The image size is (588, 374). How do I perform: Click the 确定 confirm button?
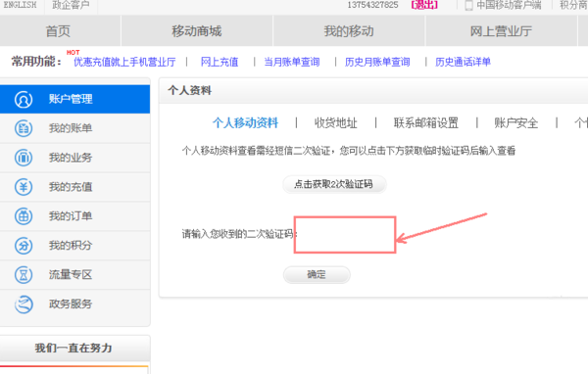pos(317,275)
